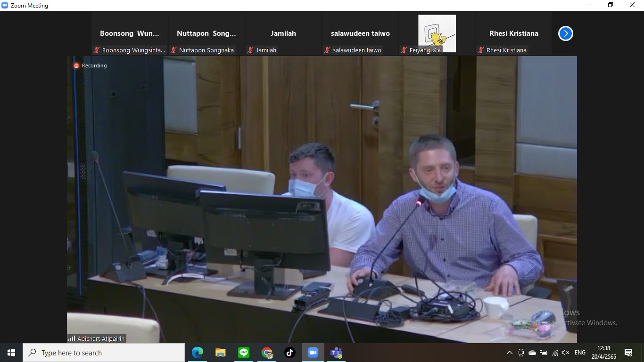Click the 'Type here to search' box
Image resolution: width=644 pixels, height=362 pixels.
104,353
